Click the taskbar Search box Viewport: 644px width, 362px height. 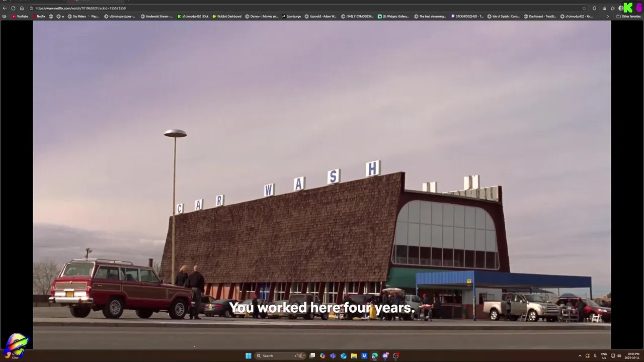(280, 355)
